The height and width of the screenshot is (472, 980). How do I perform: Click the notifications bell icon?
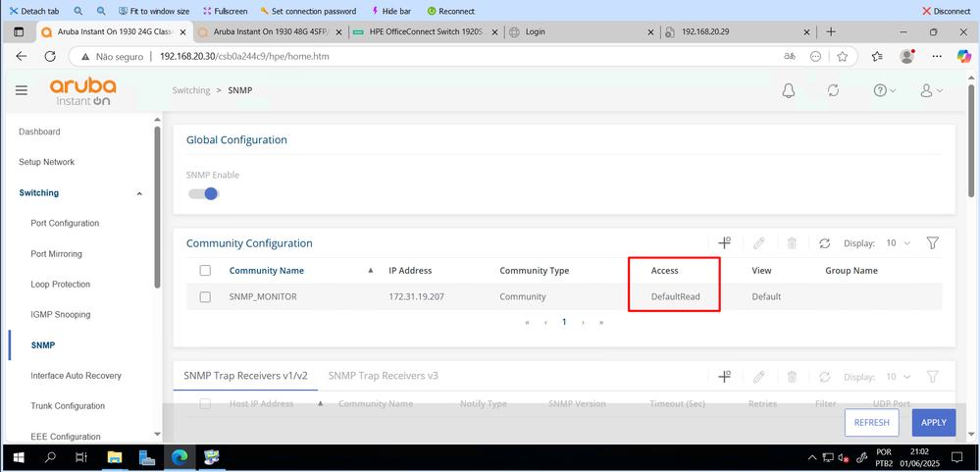coord(788,90)
